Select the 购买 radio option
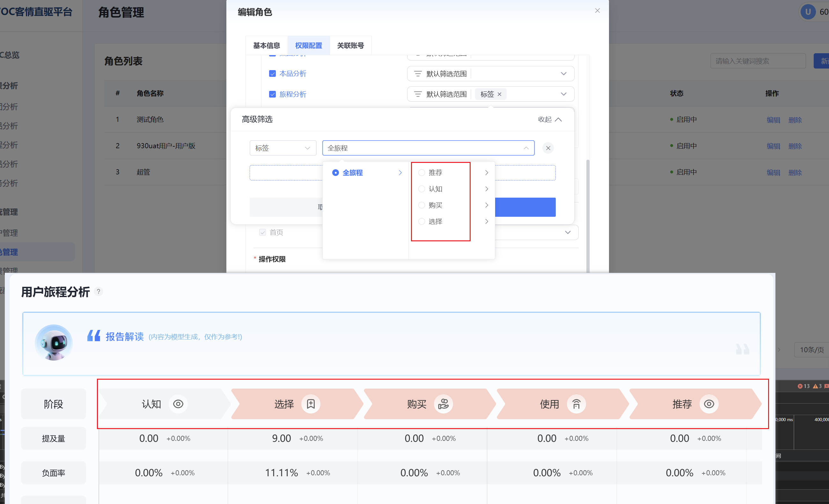 421,205
